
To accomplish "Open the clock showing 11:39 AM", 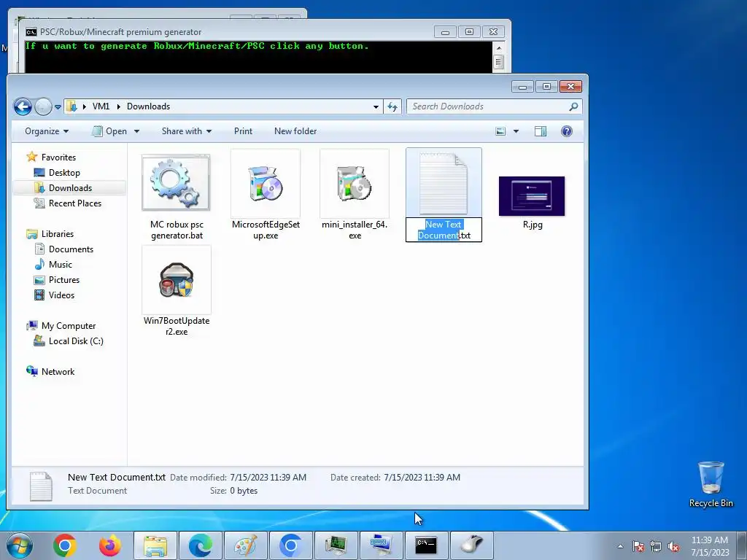I will click(710, 546).
